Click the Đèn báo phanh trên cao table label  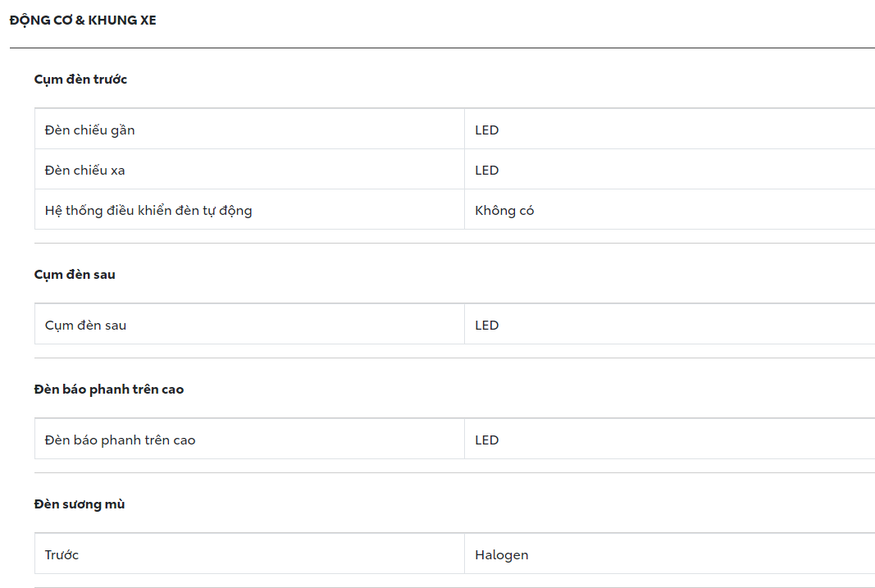(121, 440)
